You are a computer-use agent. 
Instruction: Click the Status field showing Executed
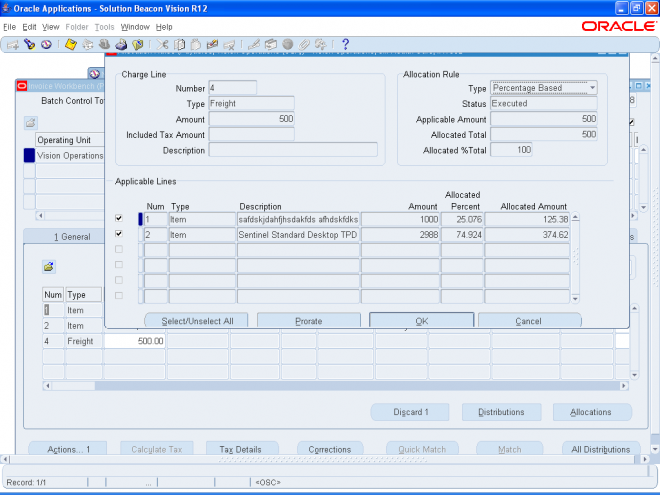tap(544, 104)
